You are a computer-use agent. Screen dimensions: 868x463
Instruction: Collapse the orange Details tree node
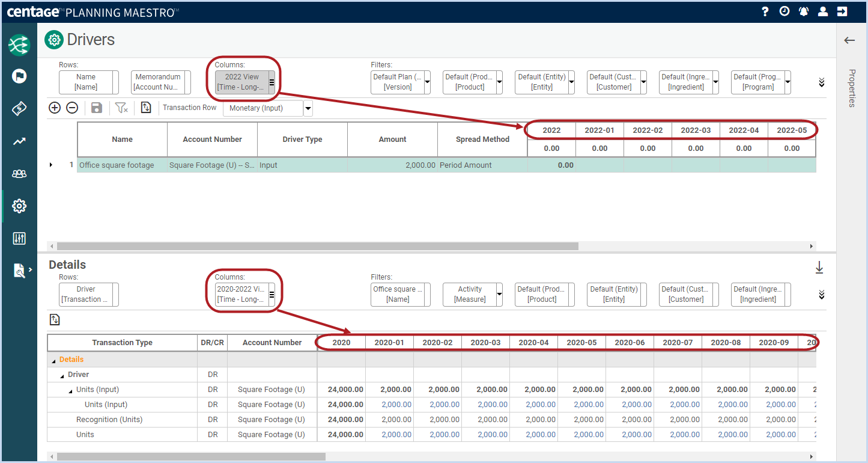click(x=53, y=360)
